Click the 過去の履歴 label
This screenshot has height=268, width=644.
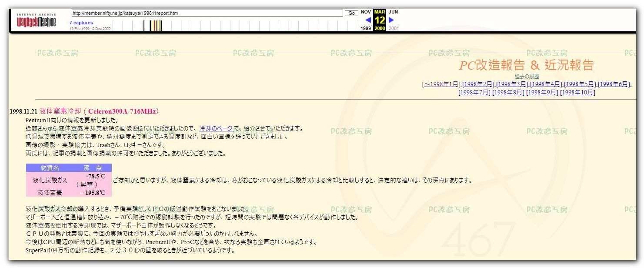click(x=527, y=77)
